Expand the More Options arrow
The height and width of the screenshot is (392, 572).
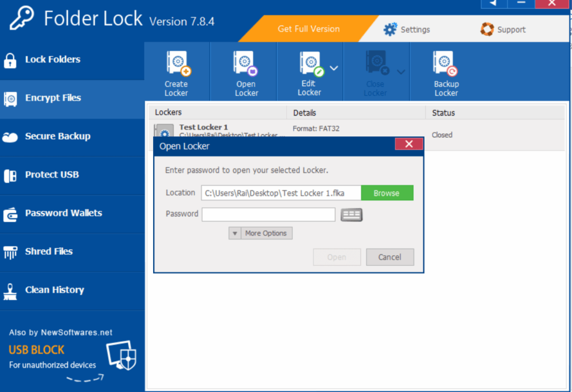click(x=235, y=233)
